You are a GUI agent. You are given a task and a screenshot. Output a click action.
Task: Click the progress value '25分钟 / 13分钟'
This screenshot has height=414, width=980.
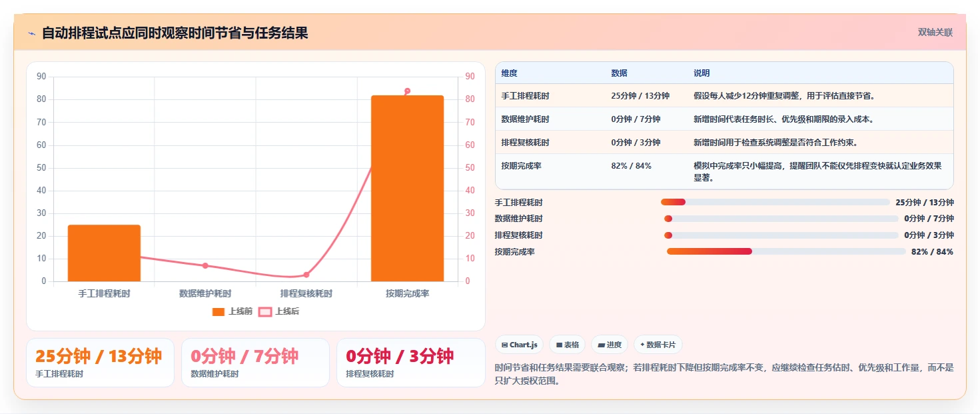coord(925,203)
